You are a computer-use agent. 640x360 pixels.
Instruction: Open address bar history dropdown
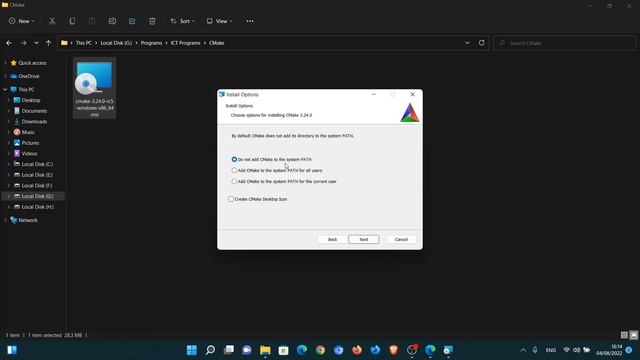(467, 43)
